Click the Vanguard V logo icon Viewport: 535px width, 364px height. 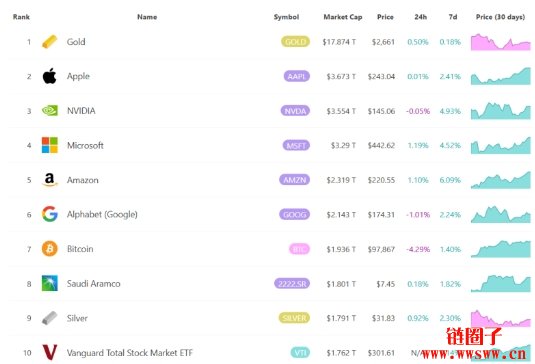pos(50,352)
